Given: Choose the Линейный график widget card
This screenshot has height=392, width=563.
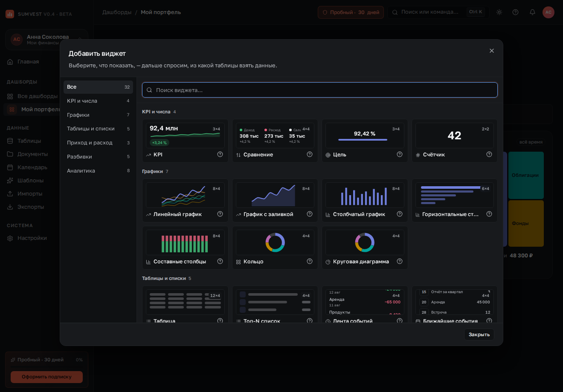Looking at the screenshot, I should pyautogui.click(x=185, y=200).
